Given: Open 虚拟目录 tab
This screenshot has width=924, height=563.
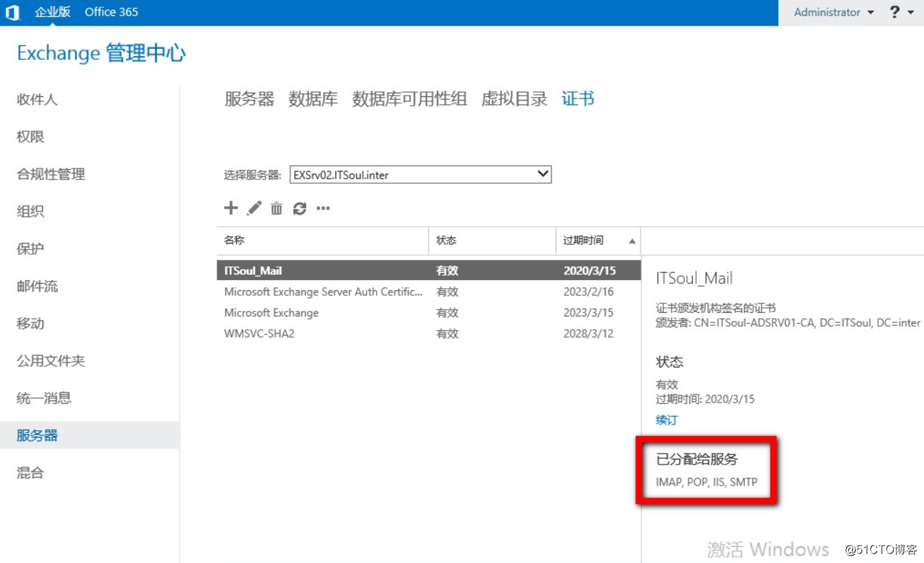Looking at the screenshot, I should [514, 99].
